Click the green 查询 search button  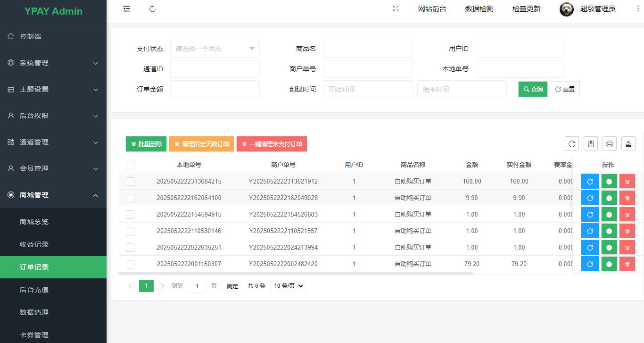click(x=532, y=89)
